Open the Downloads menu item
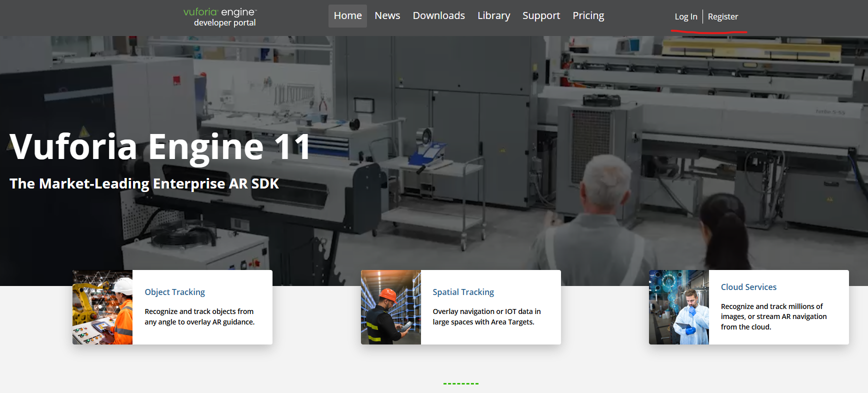Image resolution: width=868 pixels, height=393 pixels. point(438,16)
